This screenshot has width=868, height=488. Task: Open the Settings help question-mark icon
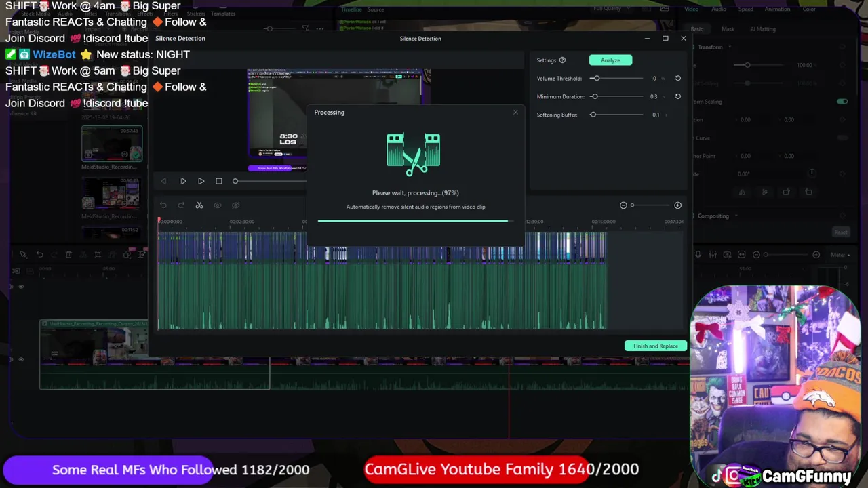562,60
